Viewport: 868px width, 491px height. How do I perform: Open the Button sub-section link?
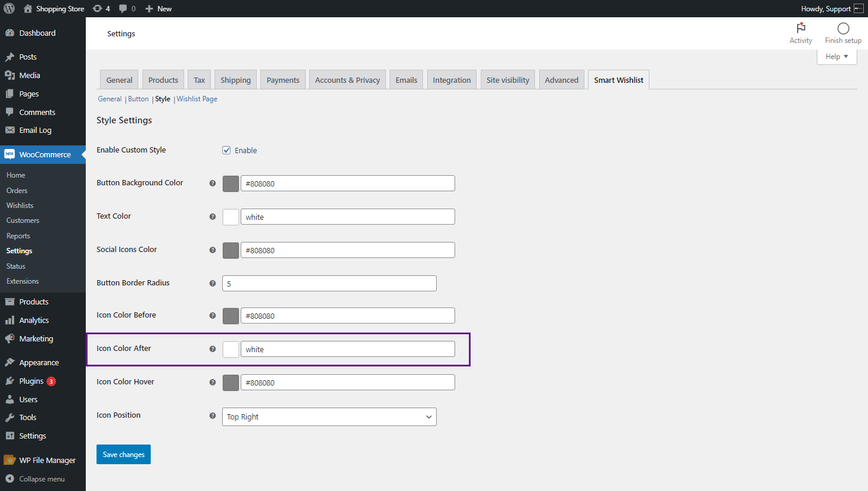pyautogui.click(x=138, y=99)
